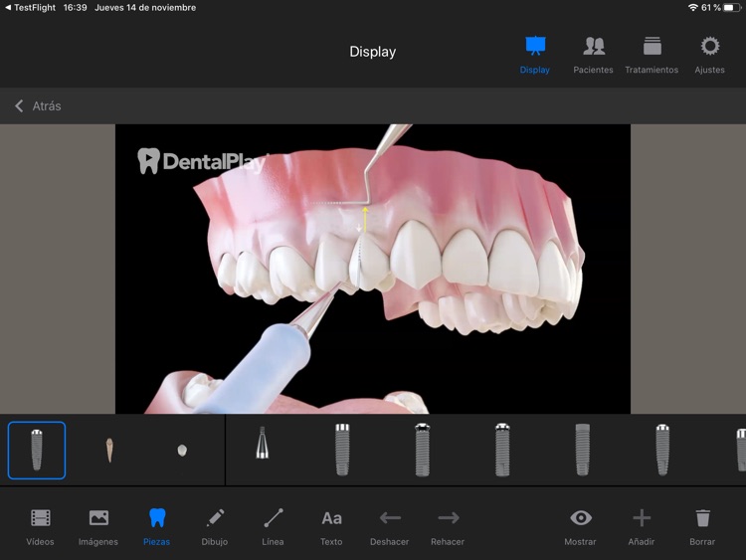Select the crown category thumbnail
The height and width of the screenshot is (560, 746).
[182, 451]
